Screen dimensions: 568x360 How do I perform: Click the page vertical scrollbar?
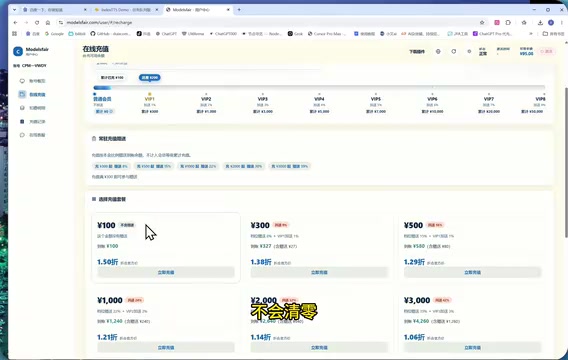(x=565, y=163)
